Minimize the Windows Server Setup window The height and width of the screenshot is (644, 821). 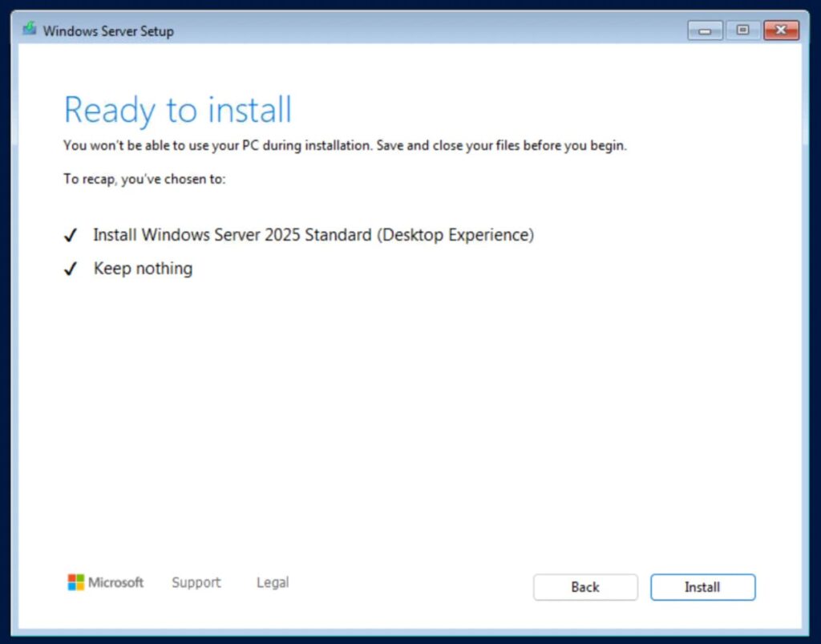[x=706, y=30]
